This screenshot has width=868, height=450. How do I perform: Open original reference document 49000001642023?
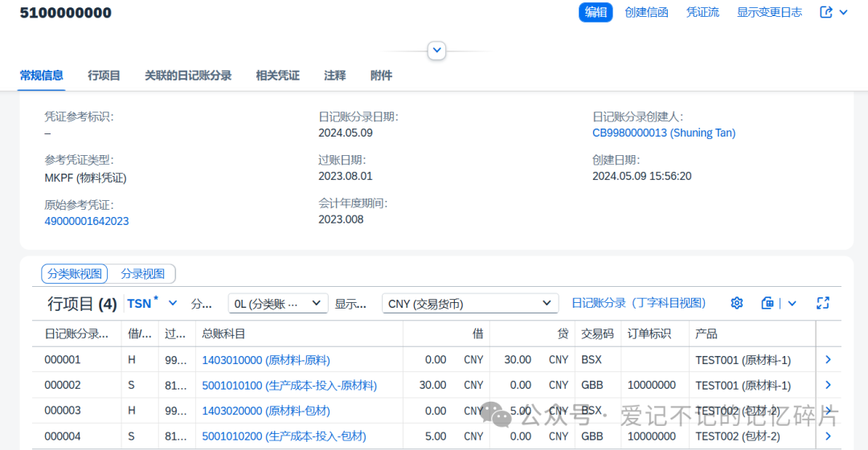(x=86, y=222)
